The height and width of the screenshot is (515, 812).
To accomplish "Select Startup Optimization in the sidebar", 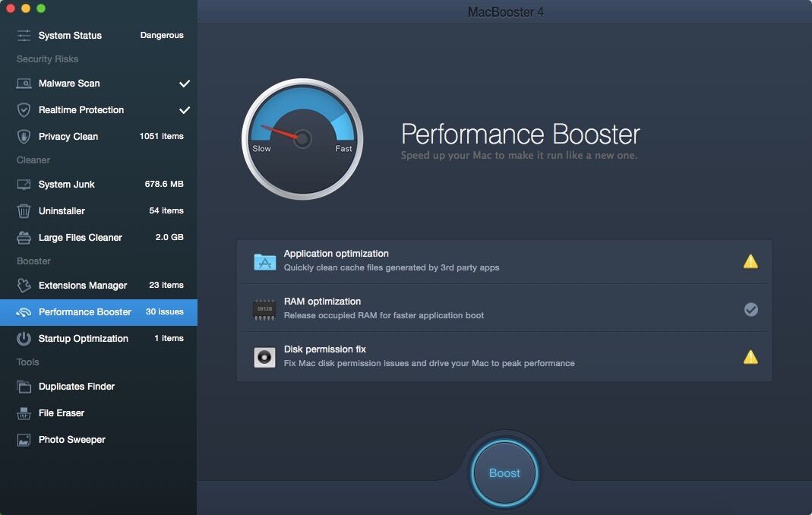I will [99, 339].
